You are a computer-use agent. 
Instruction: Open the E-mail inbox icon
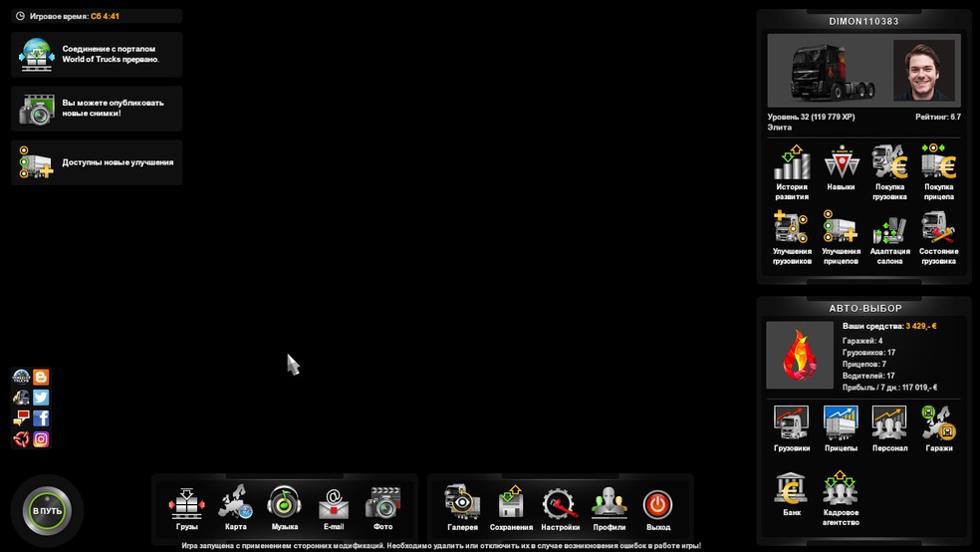click(334, 508)
